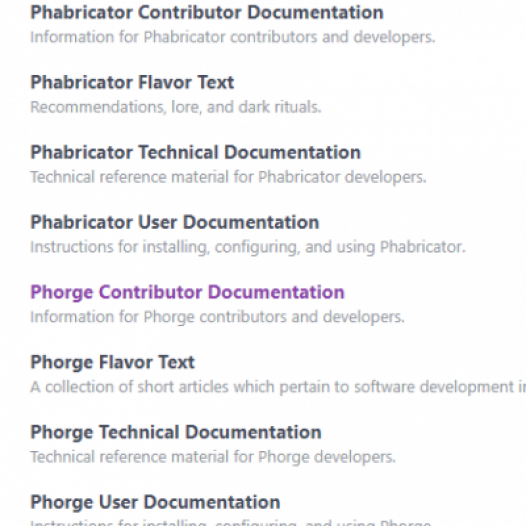
Task: Click 'Technical reference material for Phorge developers' text
Action: pos(213,457)
